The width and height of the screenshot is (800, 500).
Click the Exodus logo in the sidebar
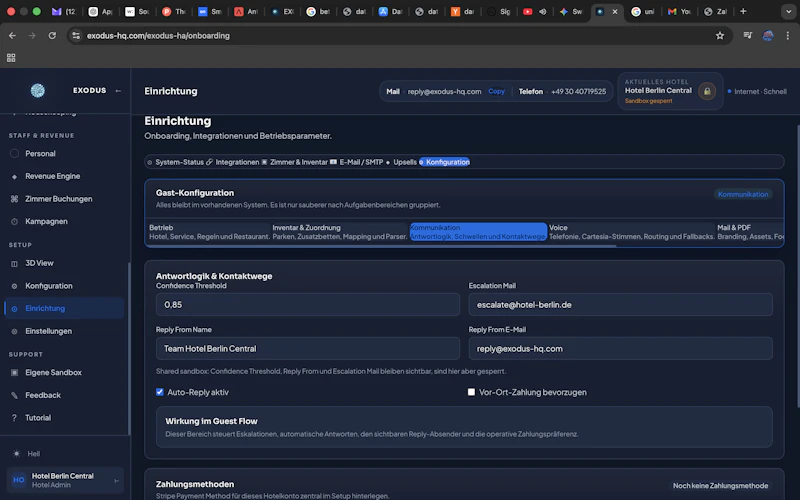click(38, 90)
